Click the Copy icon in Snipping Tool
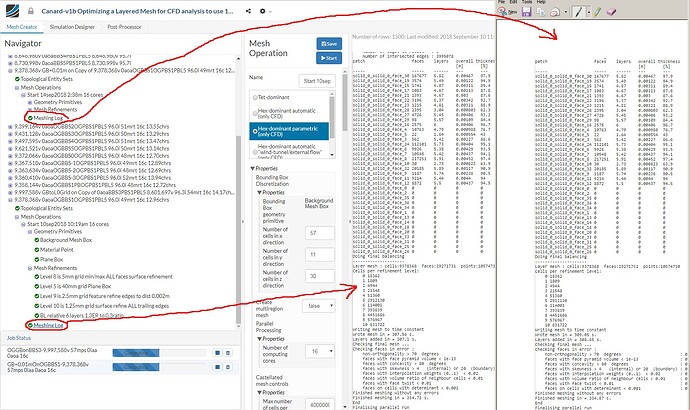 540,12
